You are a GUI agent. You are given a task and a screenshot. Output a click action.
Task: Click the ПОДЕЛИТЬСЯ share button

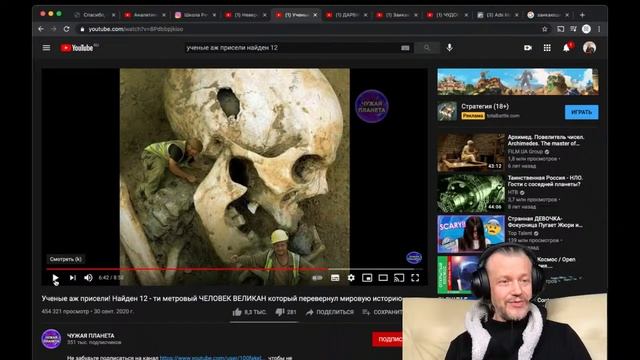coord(330,312)
